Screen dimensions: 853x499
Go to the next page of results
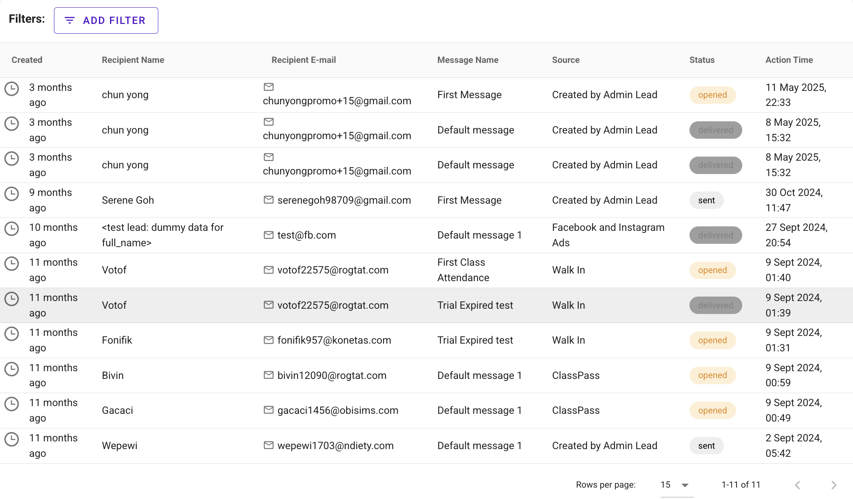click(833, 485)
